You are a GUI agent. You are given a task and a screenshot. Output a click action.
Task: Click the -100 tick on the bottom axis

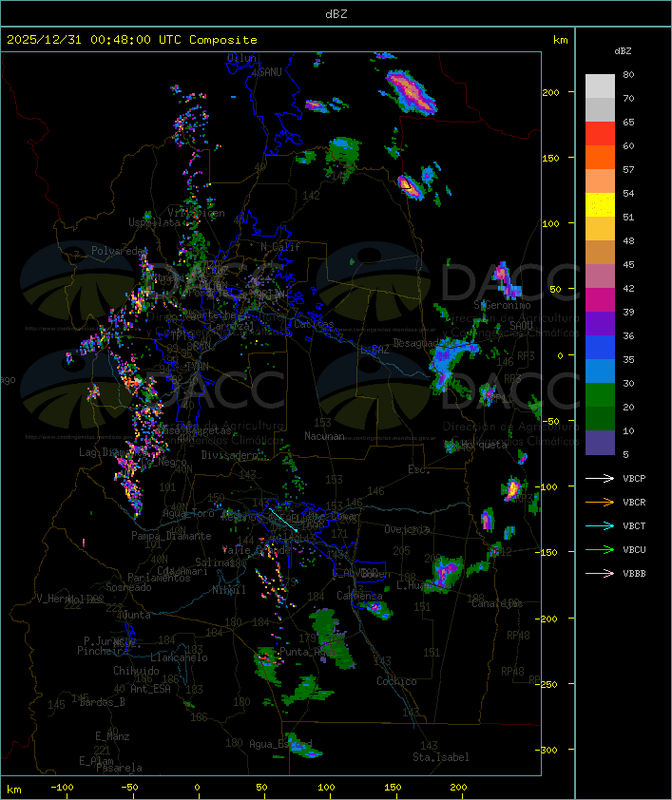[62, 788]
